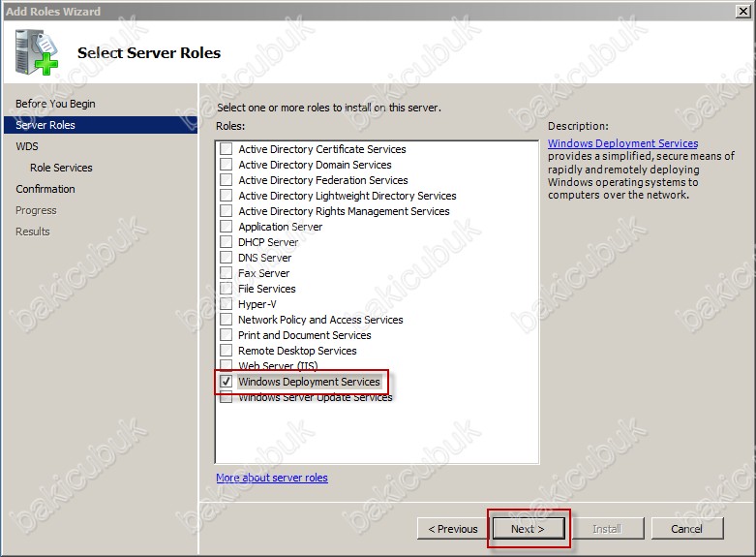Open More about server roles link
Screen dimensions: 756x557
[272, 478]
